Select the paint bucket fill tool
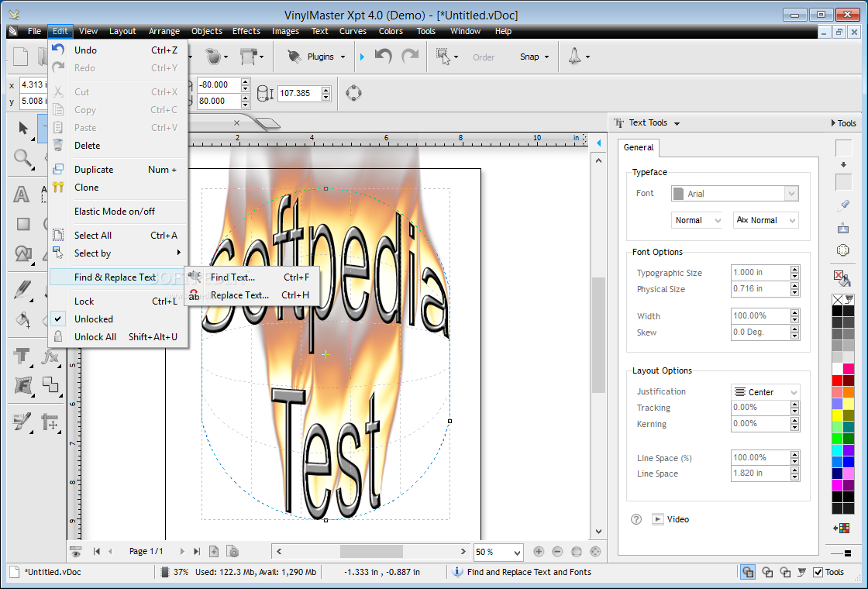Image resolution: width=868 pixels, height=589 pixels. (22, 319)
